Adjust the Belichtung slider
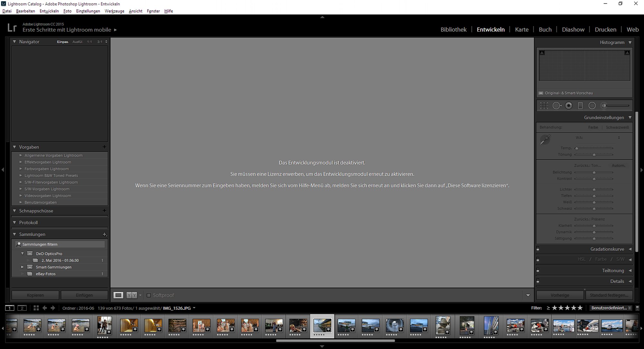Image resolution: width=644 pixels, height=349 pixels. point(594,172)
